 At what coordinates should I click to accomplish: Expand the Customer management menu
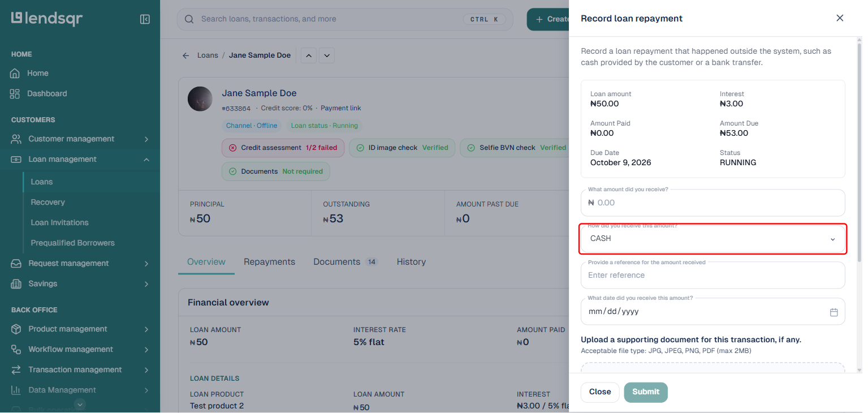146,139
